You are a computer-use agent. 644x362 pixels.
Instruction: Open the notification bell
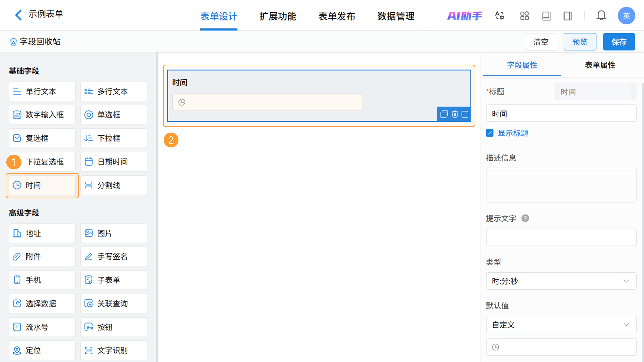coord(601,16)
